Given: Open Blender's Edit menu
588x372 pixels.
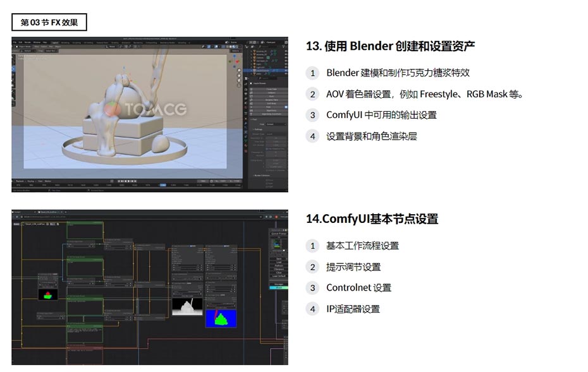Looking at the screenshot, I should click(21, 42).
